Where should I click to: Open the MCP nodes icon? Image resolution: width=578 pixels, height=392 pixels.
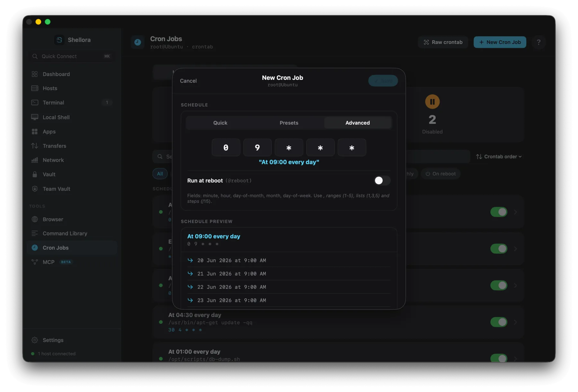coord(35,262)
